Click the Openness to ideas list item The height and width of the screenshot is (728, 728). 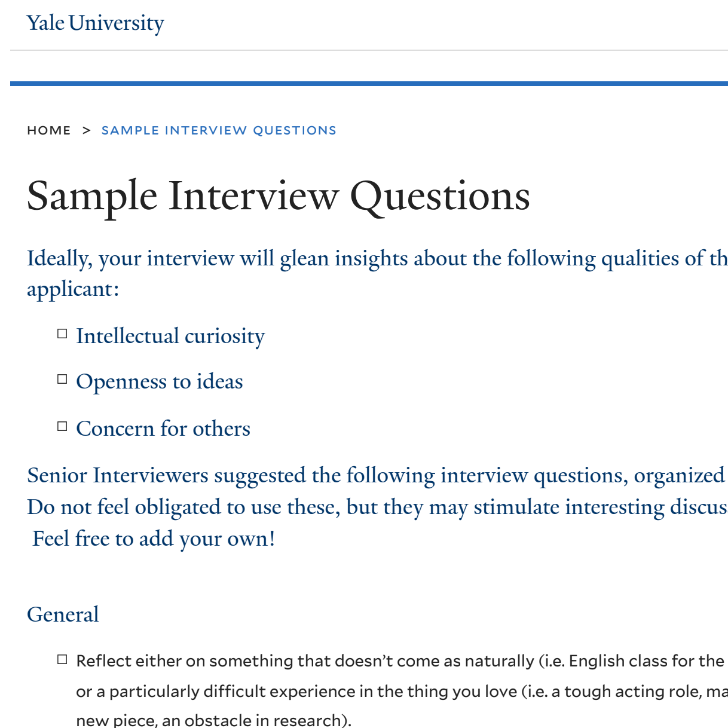click(160, 381)
